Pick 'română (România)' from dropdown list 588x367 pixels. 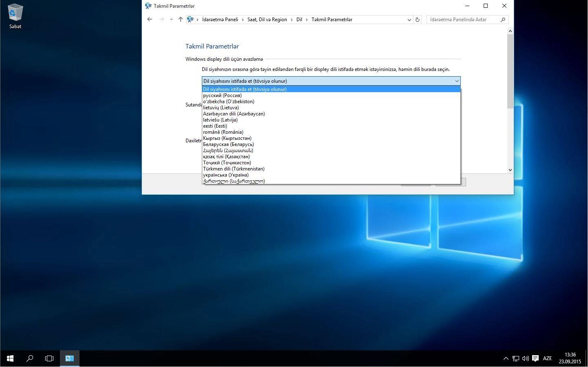[x=331, y=132]
